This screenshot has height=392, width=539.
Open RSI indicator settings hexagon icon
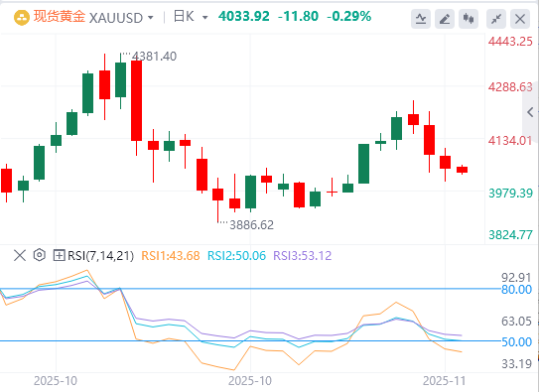pyautogui.click(x=40, y=255)
